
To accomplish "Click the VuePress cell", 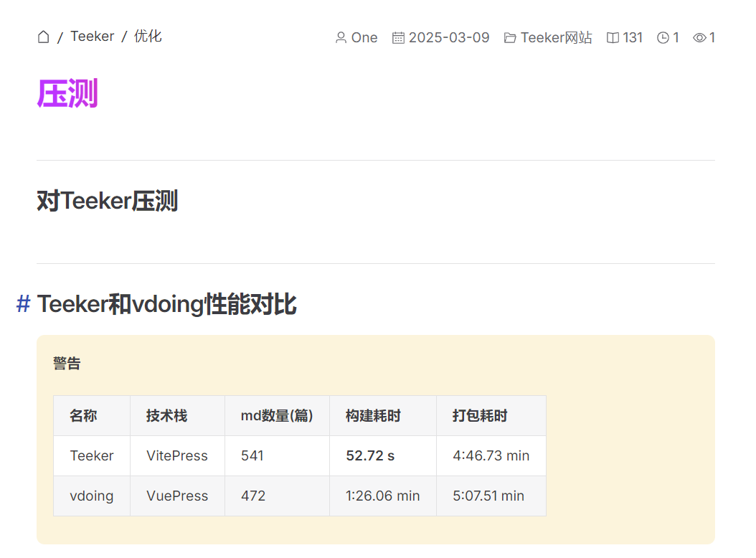I will pos(177,496).
